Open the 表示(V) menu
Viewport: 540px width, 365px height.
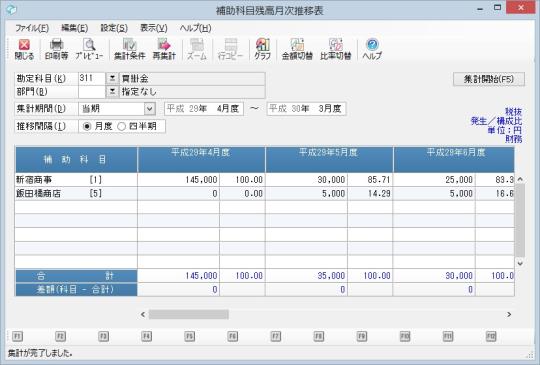point(154,28)
